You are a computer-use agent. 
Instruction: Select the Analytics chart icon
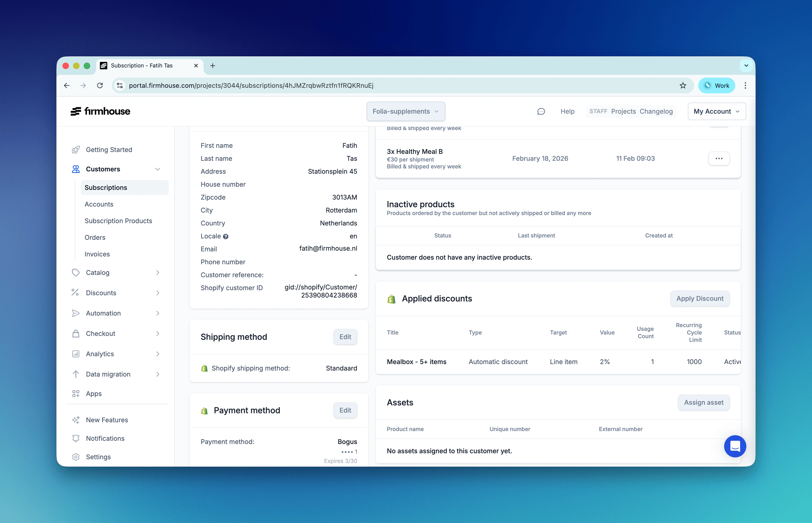[x=76, y=354]
